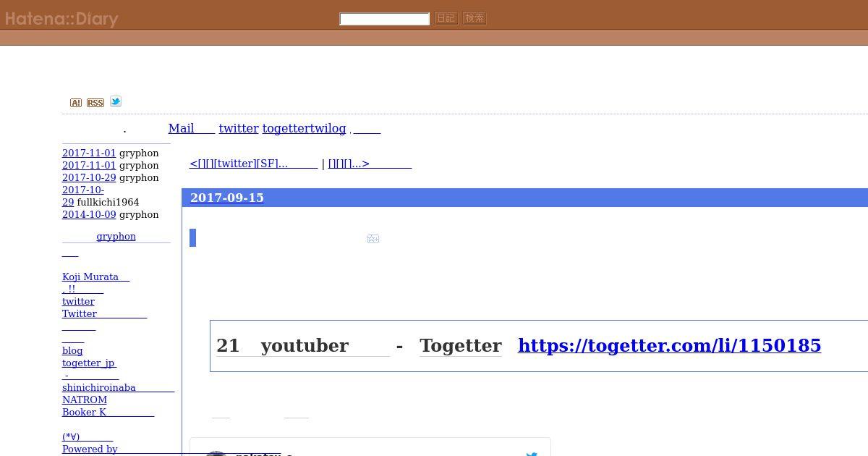The image size is (868, 456).
Task: Open the shinichiroinaba sidebar link
Action: coord(118,387)
